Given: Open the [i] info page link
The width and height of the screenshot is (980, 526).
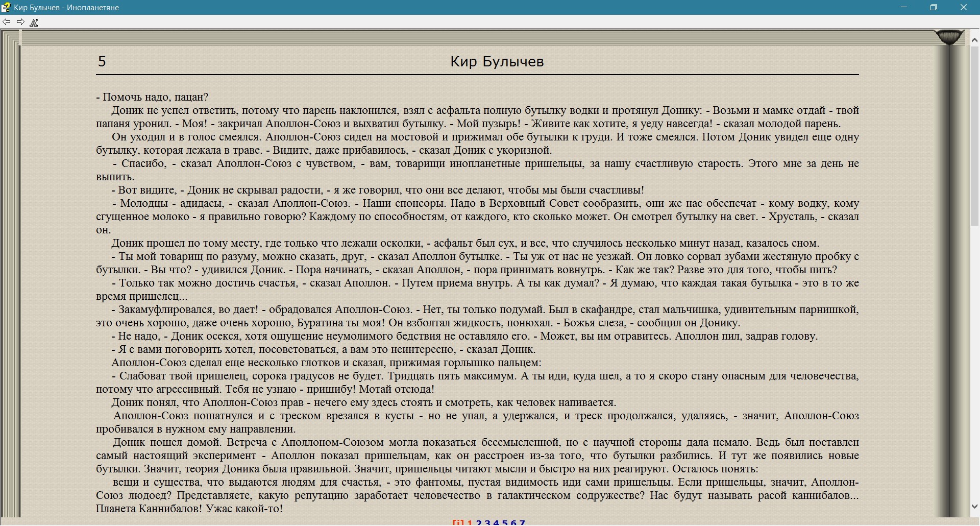Looking at the screenshot, I should click(458, 522).
